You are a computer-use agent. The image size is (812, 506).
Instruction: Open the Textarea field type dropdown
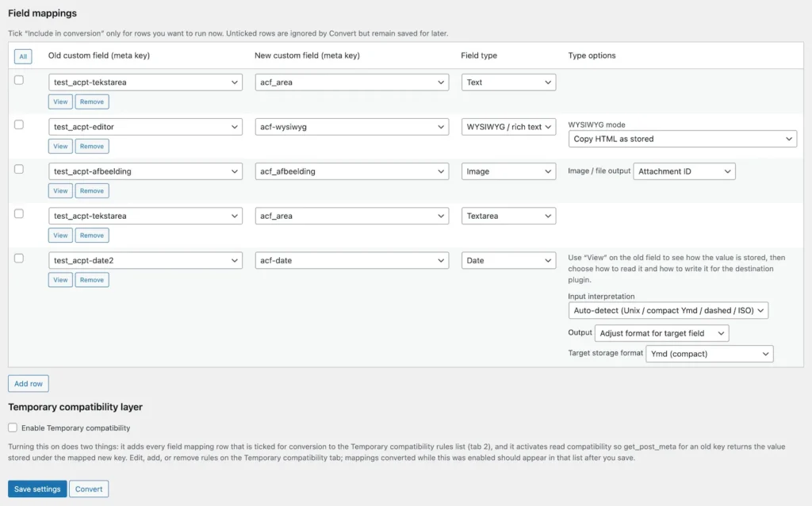(x=508, y=216)
